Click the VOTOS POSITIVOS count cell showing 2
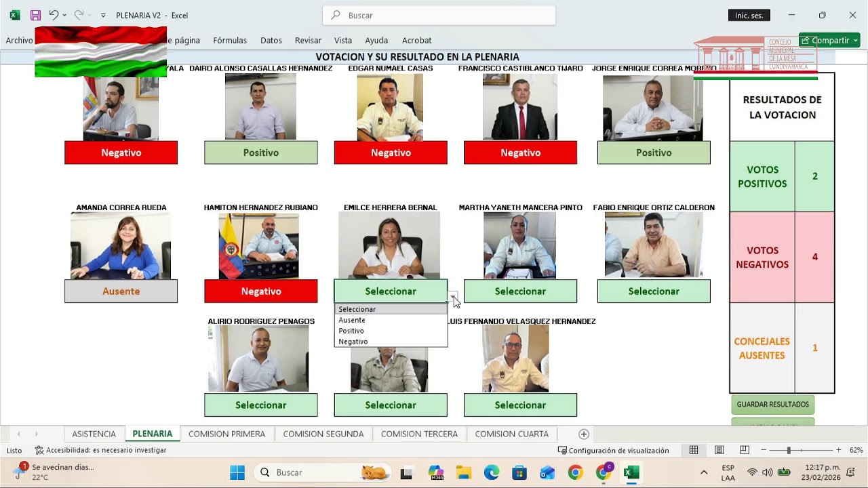868x488 pixels. click(814, 176)
